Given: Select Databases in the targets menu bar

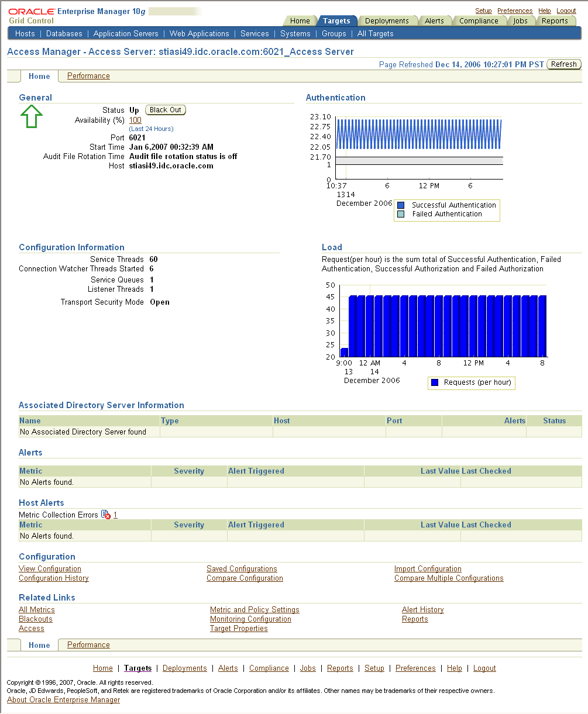Looking at the screenshot, I should pyautogui.click(x=64, y=33).
